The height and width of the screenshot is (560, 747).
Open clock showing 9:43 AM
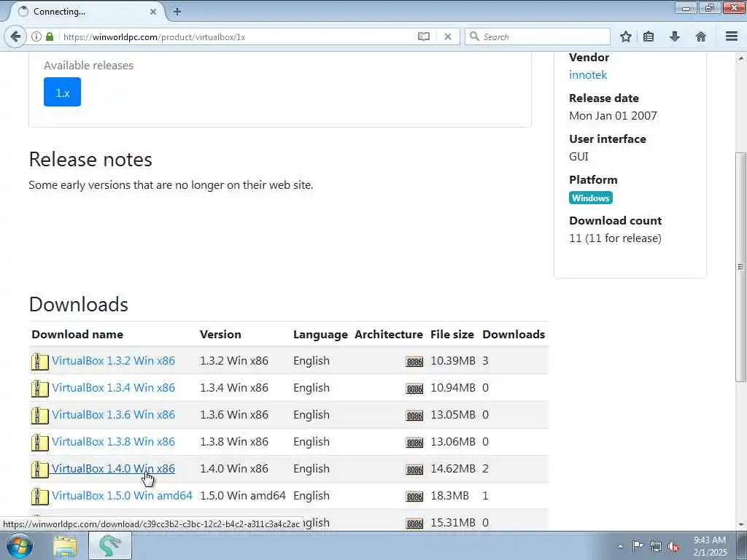click(710, 546)
